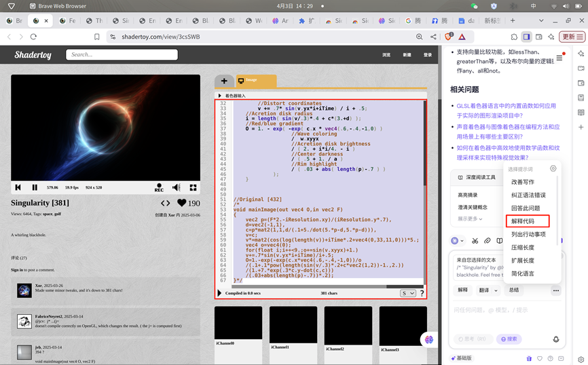Enter fullscreen on the shader preview
This screenshot has width=588, height=365.
pos(194,187)
